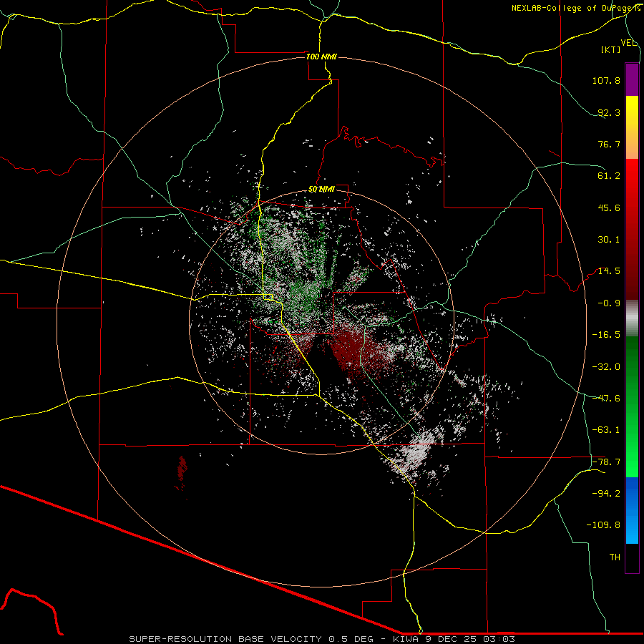Select the 14.5 scale value
The width and height of the screenshot is (644, 644).
609,271
